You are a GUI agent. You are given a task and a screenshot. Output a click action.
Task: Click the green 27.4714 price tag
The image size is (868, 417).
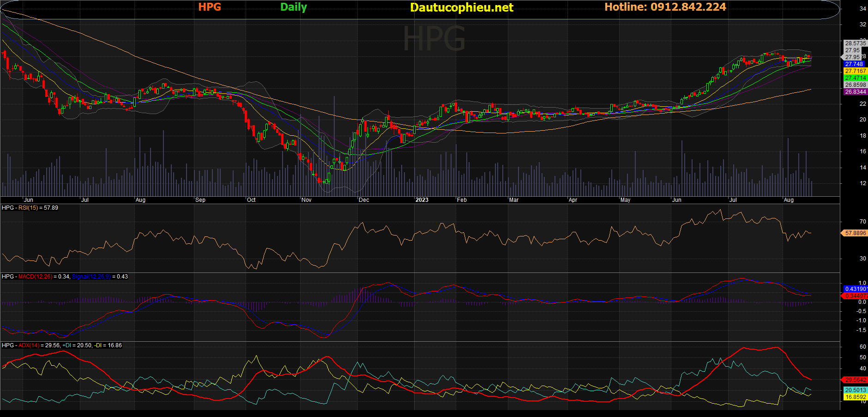[x=855, y=78]
